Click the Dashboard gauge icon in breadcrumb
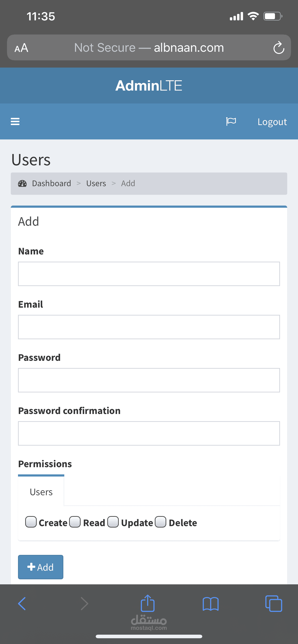 (22, 184)
